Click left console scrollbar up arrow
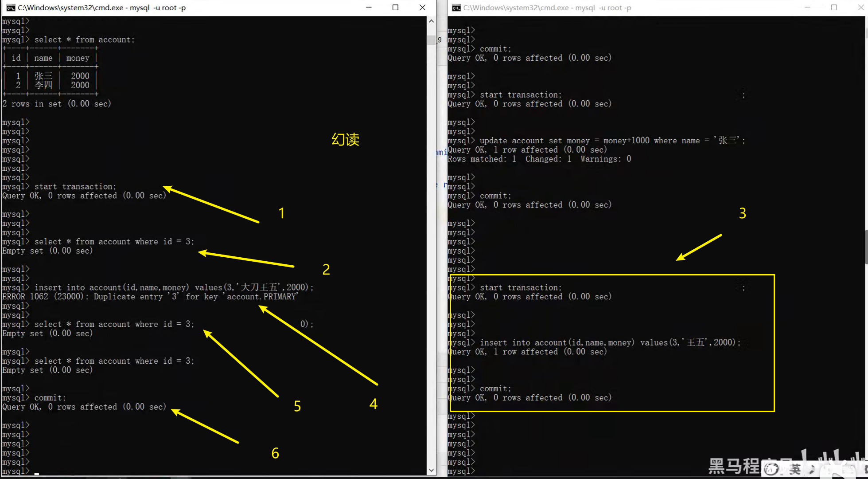The image size is (868, 479). click(431, 21)
